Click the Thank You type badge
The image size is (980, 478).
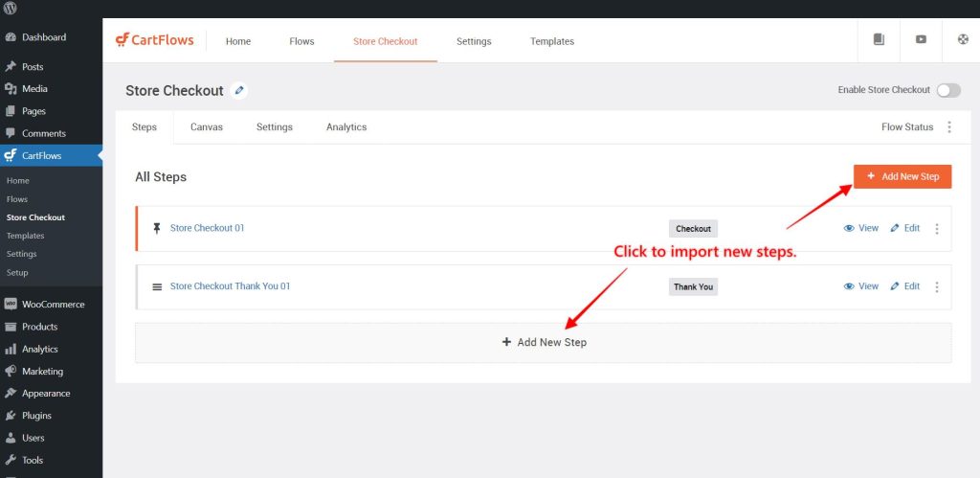[693, 287]
